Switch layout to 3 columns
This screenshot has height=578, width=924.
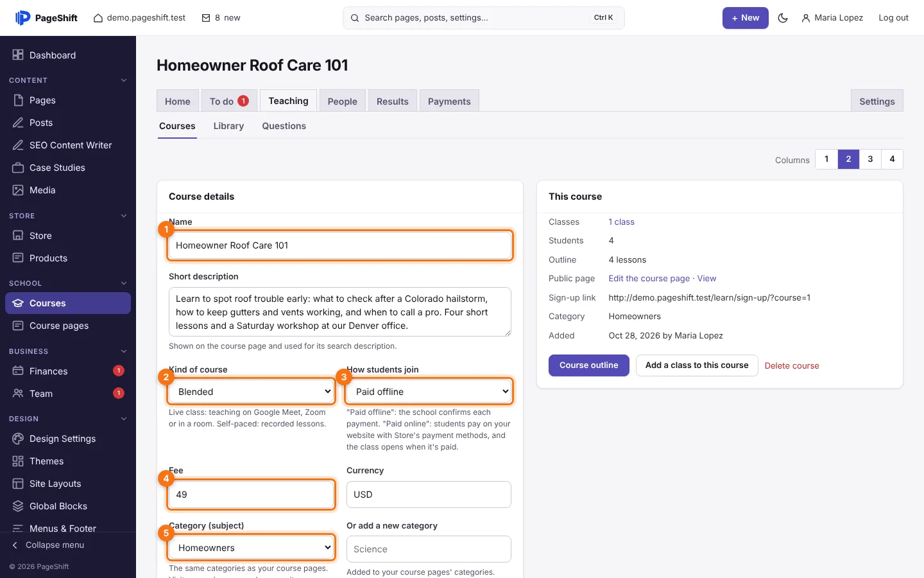point(870,159)
